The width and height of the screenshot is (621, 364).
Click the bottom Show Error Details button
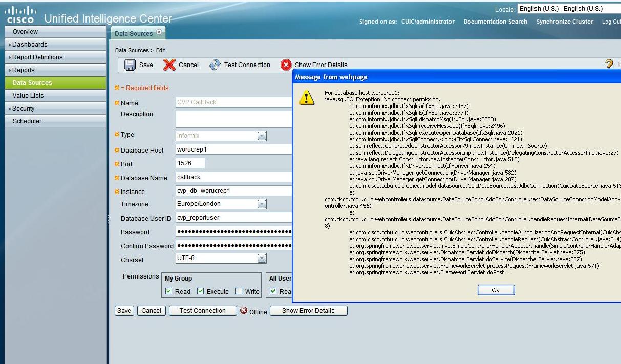coord(308,311)
